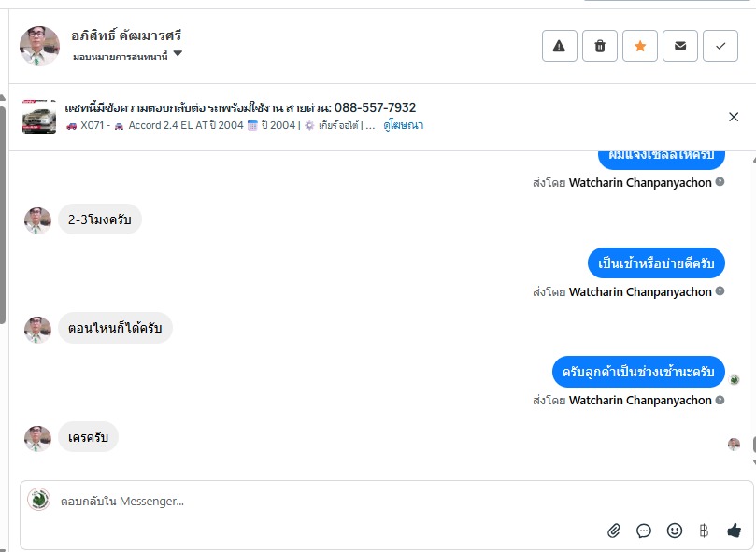This screenshot has width=756, height=552.
Task: Click the baht payment request icon
Action: (x=704, y=531)
